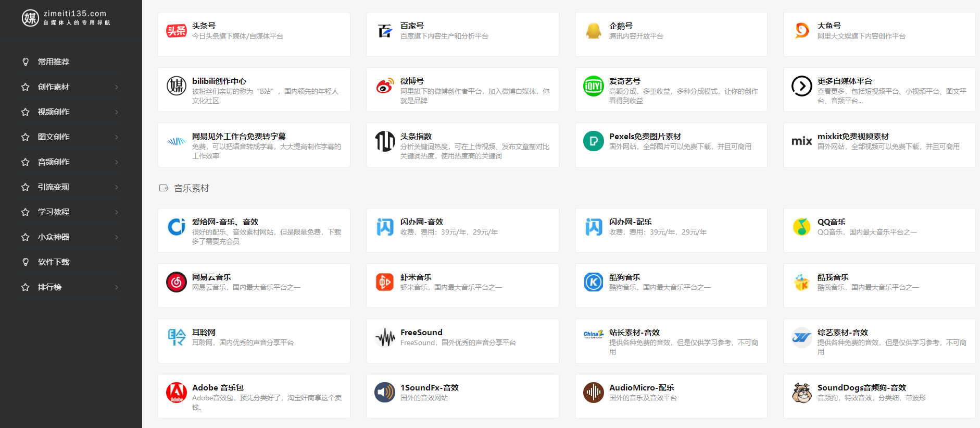Click the FreeSound waveform icon
Viewport: 980px width, 428px height.
[385, 337]
